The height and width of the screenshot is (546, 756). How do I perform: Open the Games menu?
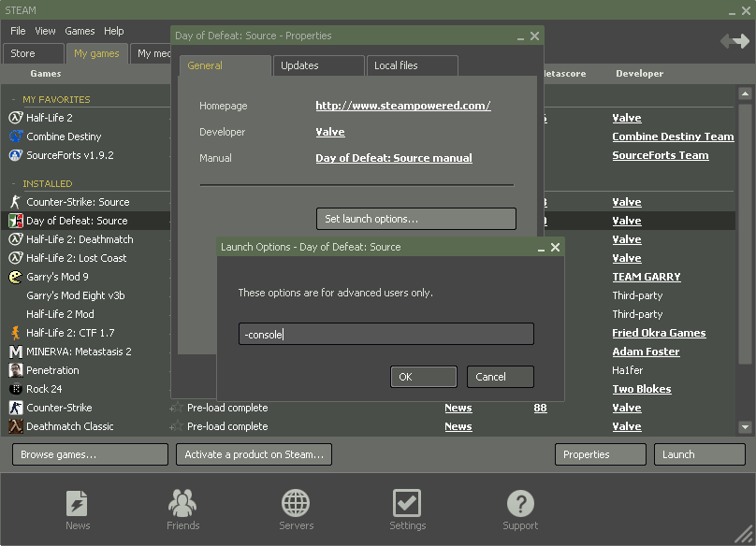pyautogui.click(x=80, y=31)
